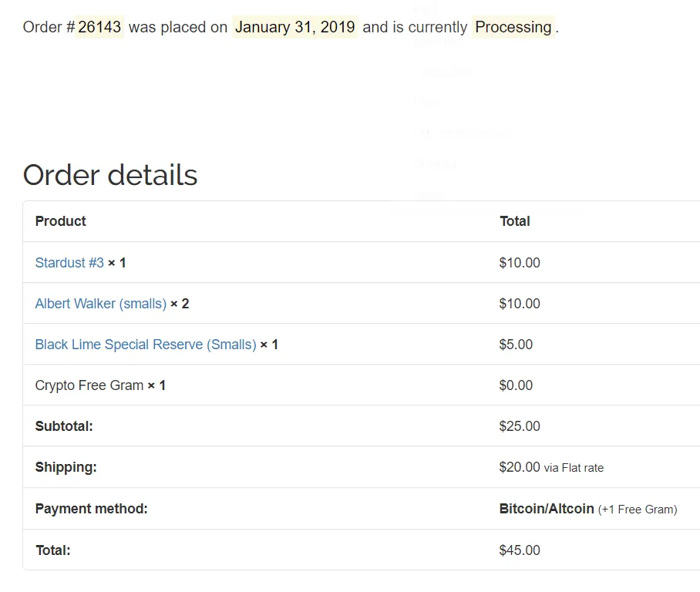Click the $45.00 order total amount

tap(520, 550)
